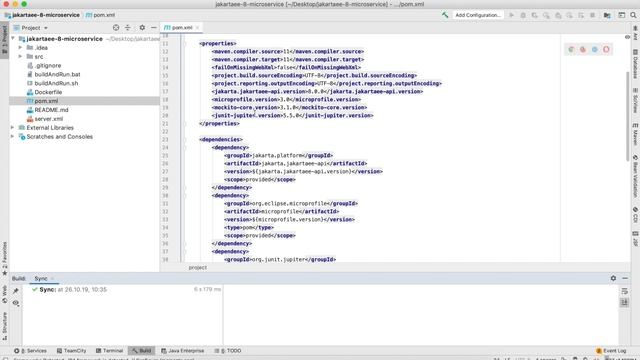Screen dimensions: 640x360
Task: Click the disabled Run arrow in the toolbar
Action: click(x=511, y=15)
